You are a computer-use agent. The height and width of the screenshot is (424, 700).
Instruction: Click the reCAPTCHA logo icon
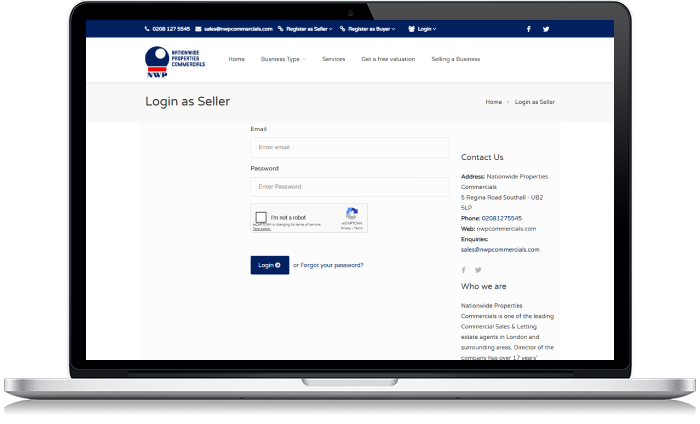(x=351, y=214)
